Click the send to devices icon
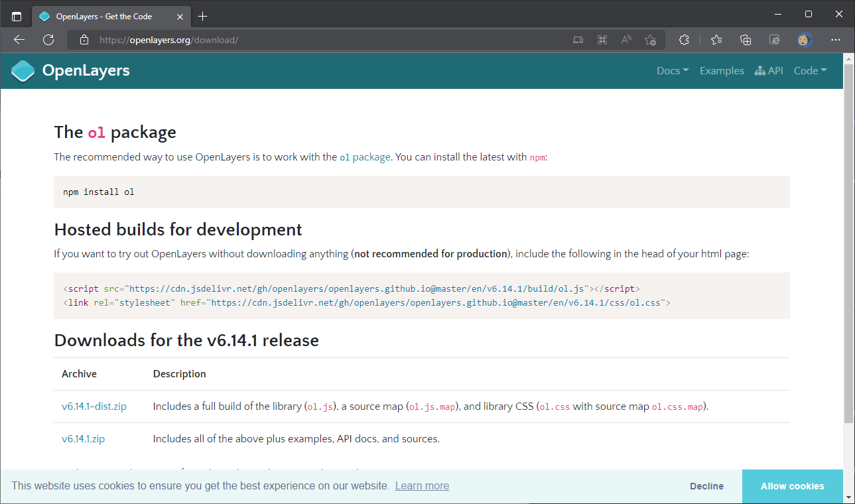 point(578,40)
